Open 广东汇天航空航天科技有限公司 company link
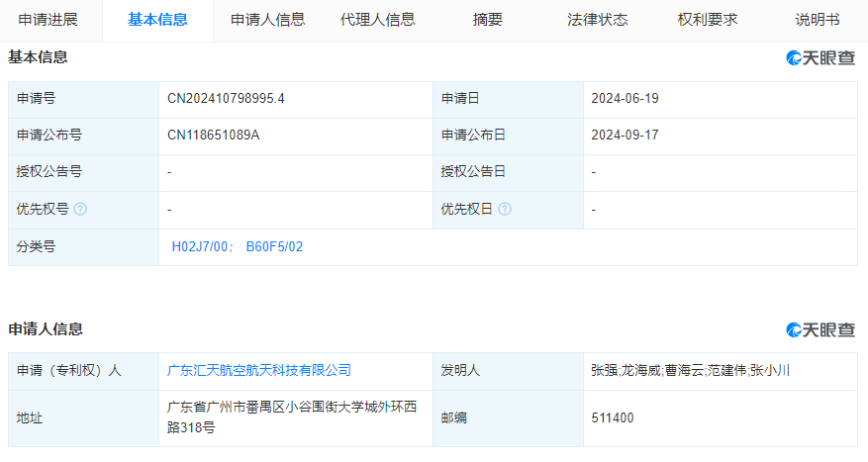The height and width of the screenshot is (462, 868). point(259,371)
